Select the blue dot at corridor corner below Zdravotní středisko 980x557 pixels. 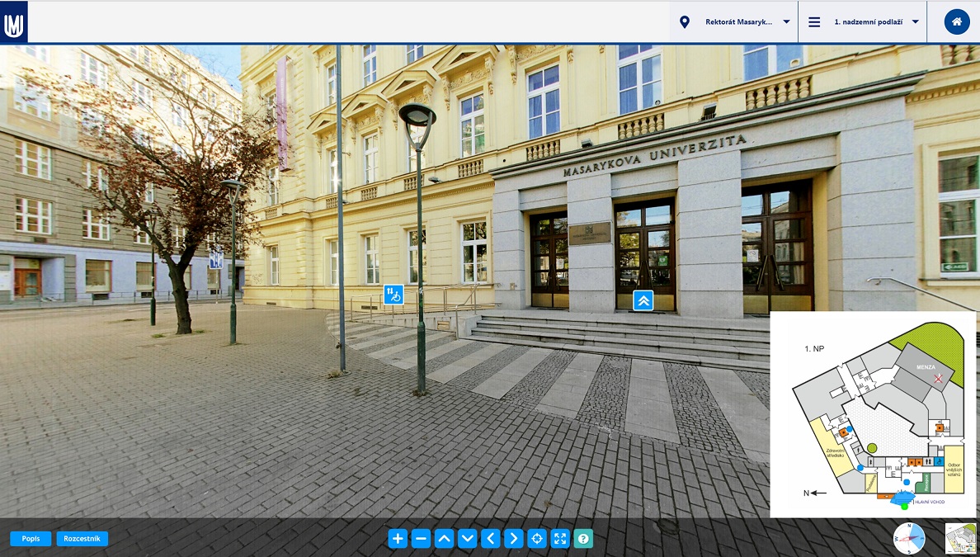click(x=860, y=468)
